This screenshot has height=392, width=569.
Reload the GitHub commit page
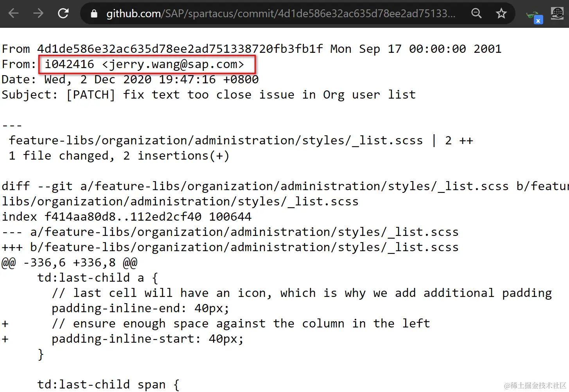tap(63, 14)
